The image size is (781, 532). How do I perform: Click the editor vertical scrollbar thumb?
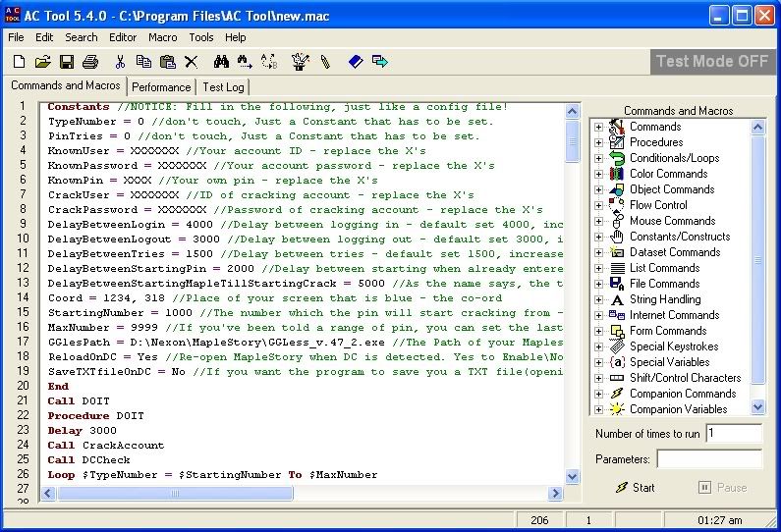(573, 140)
